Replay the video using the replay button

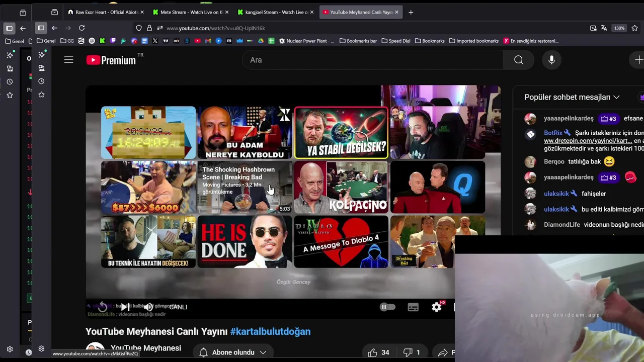click(103, 307)
